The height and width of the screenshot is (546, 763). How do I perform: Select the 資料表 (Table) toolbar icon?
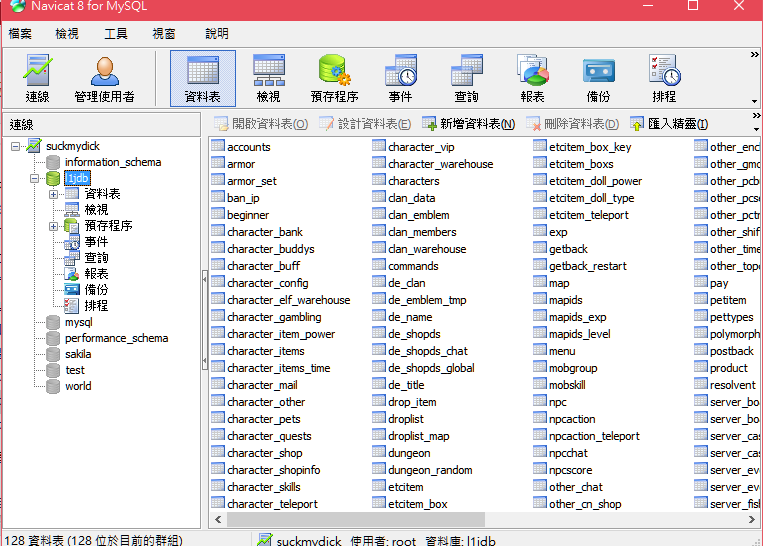point(202,79)
